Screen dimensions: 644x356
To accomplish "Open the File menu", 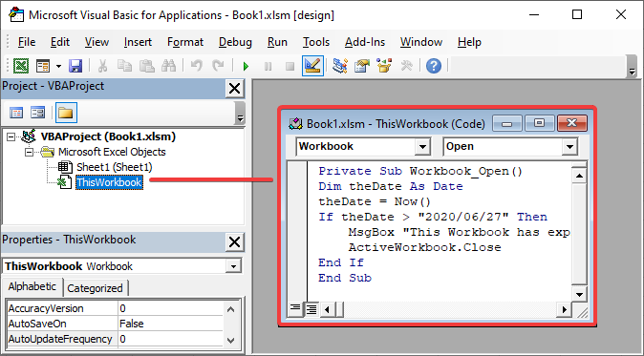I will 27,42.
